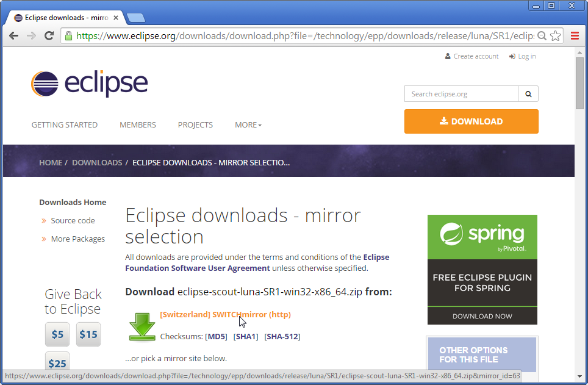Bookmark this page with the star icon
This screenshot has height=385, width=588.
pyautogui.click(x=556, y=36)
